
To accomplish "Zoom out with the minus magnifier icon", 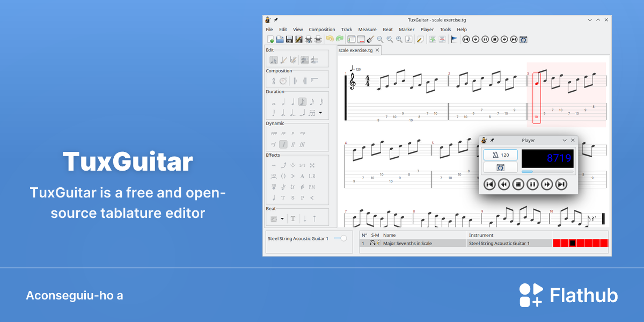I will pos(380,39).
